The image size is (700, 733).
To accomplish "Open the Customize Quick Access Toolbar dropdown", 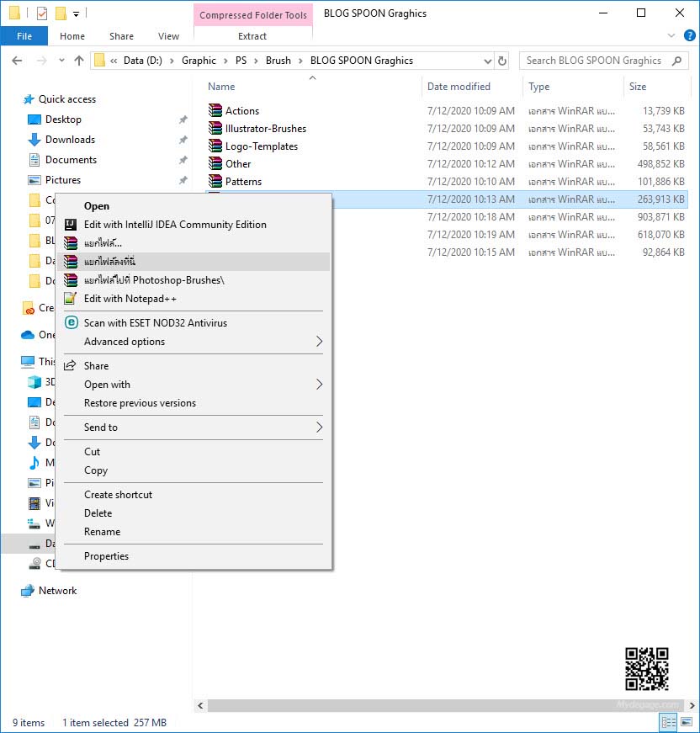I will tap(77, 14).
